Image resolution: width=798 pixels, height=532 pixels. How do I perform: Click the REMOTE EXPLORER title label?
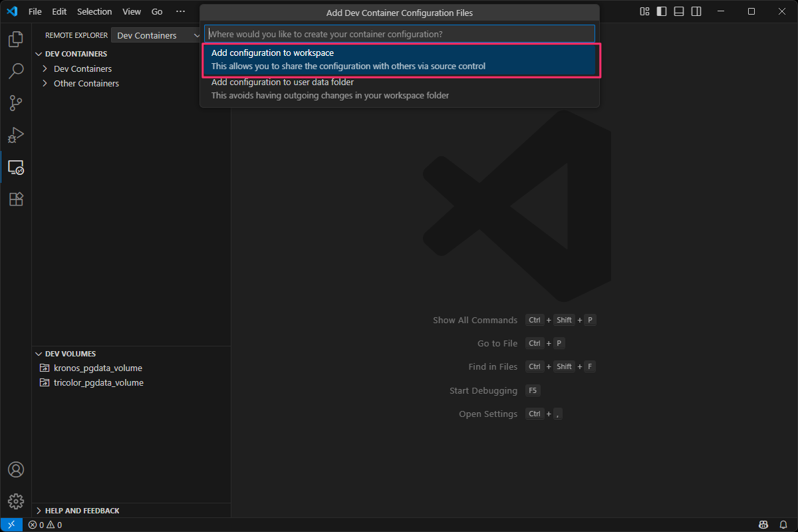76,35
